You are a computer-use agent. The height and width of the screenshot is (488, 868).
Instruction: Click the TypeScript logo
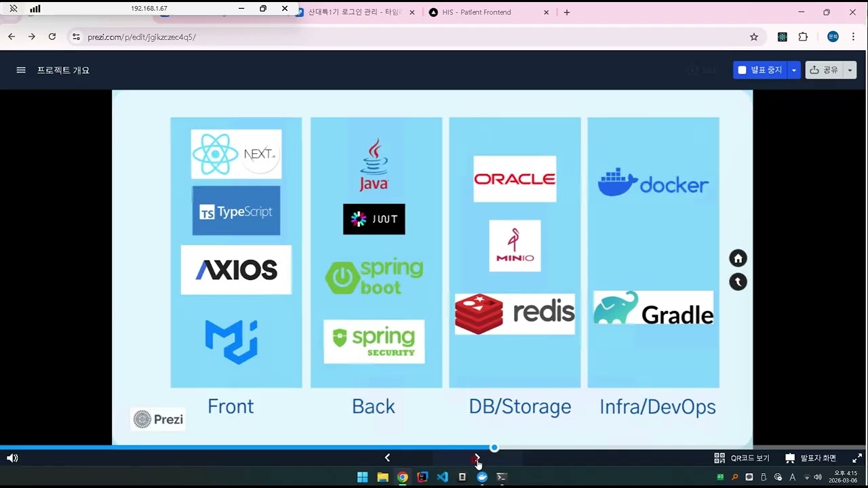click(x=236, y=211)
